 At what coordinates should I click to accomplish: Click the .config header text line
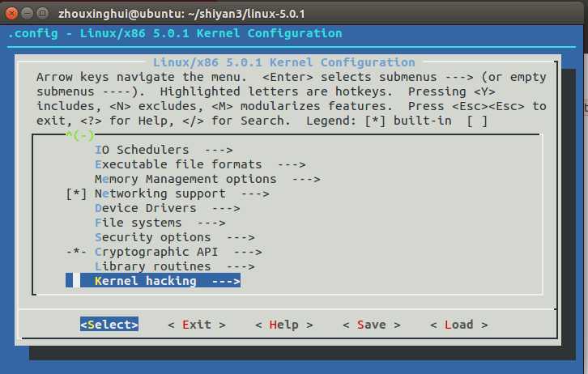pos(175,33)
